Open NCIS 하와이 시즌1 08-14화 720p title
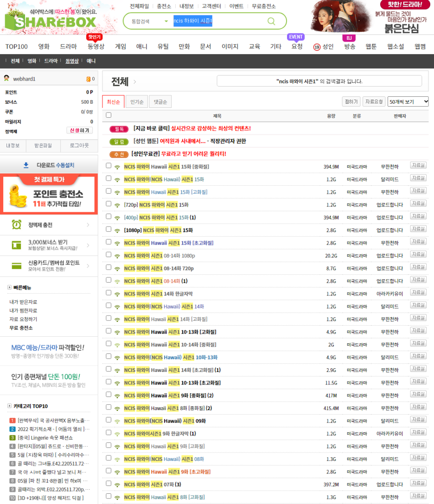 [x=159, y=268]
